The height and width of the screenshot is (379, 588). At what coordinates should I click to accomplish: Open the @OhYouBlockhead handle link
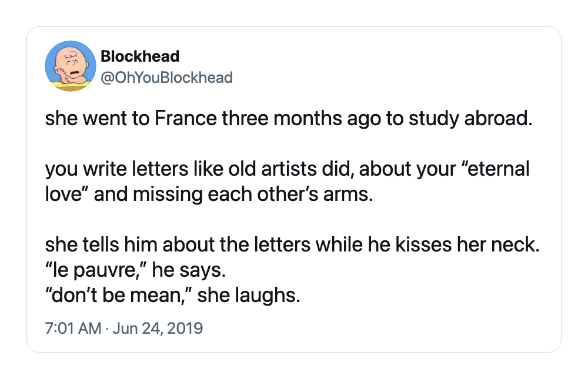tap(167, 78)
